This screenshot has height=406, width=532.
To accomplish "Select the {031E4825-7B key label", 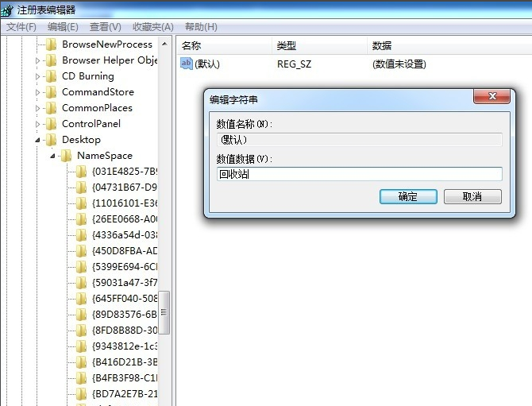I will [125, 172].
